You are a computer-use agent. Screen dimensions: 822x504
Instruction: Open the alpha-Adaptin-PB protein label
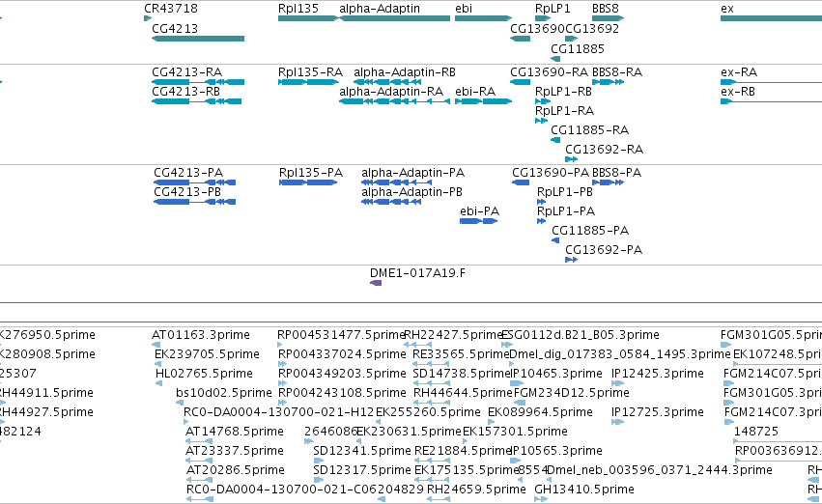[x=412, y=192]
